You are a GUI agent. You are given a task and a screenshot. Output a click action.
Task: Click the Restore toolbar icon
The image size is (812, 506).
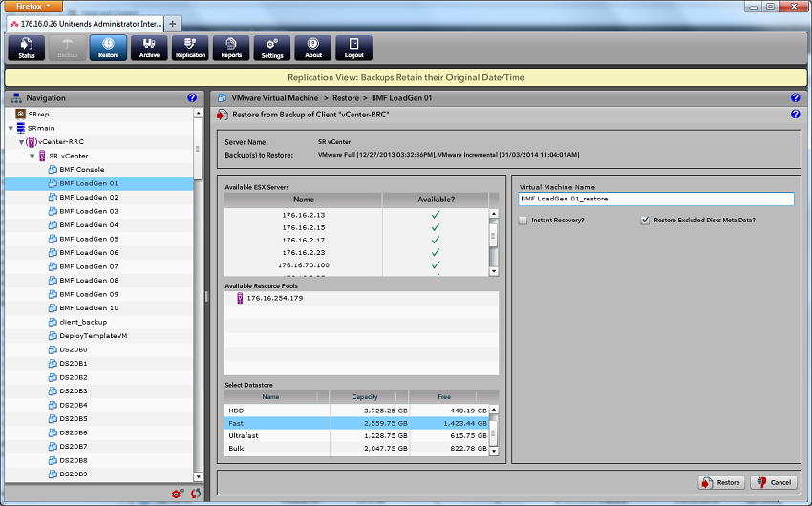108,48
